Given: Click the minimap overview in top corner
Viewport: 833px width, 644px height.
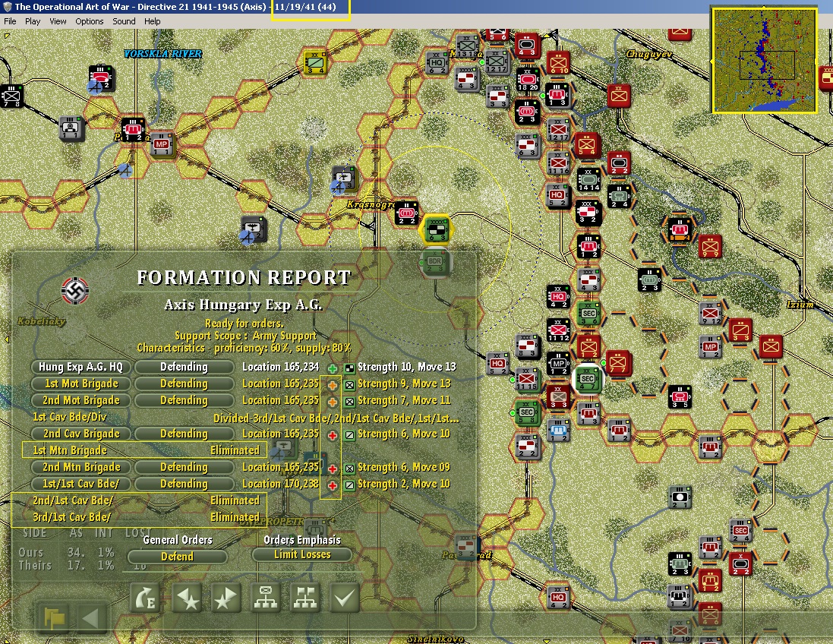Looking at the screenshot, I should [x=764, y=60].
